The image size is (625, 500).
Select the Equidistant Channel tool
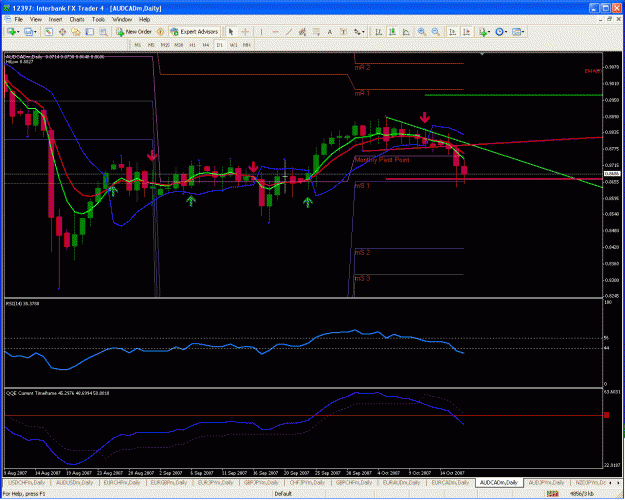pos(303,32)
